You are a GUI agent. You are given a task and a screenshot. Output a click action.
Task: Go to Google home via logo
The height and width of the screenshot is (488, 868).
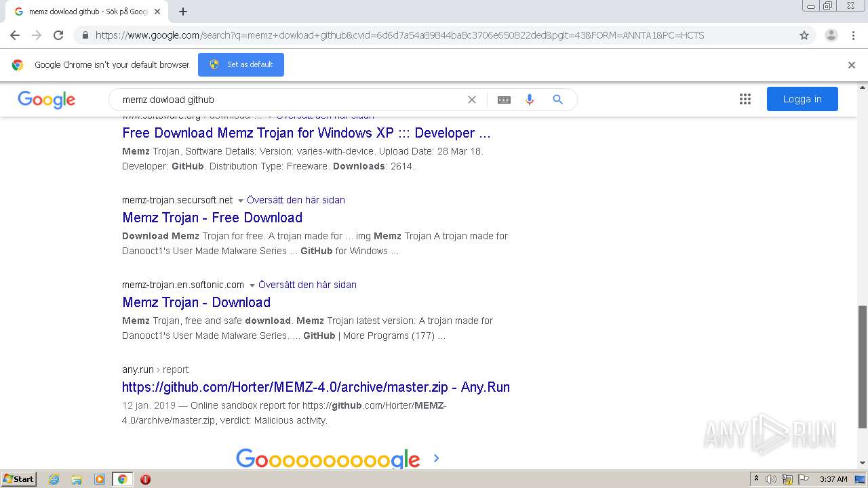tap(47, 100)
